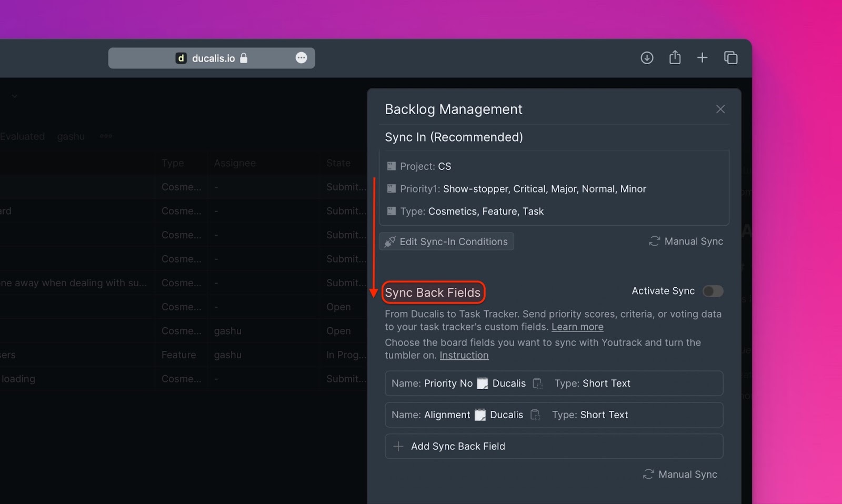Click the Evaluated tab
This screenshot has height=504, width=842.
23,136
